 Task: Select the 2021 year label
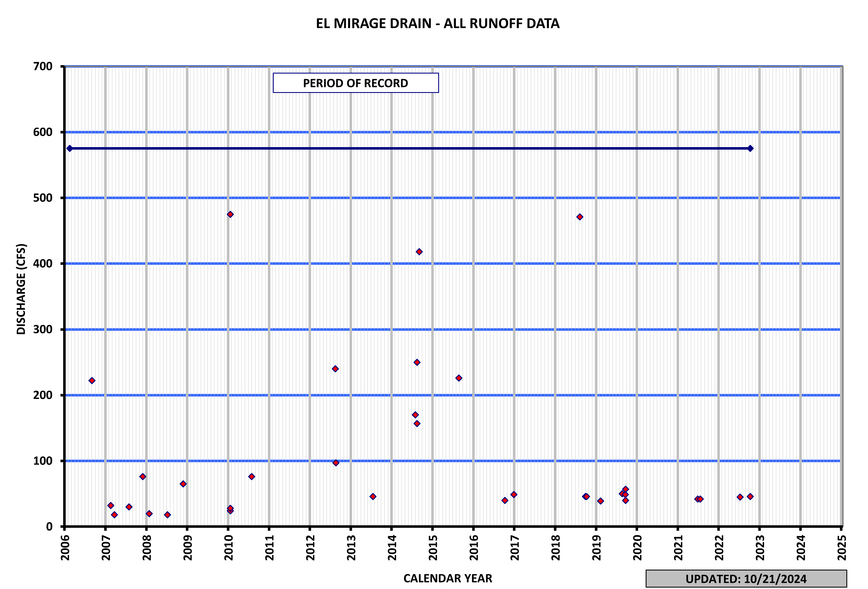click(678, 547)
